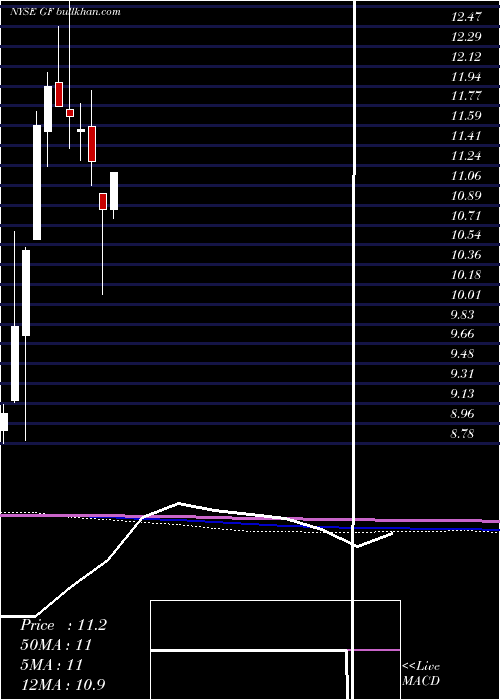Image resolution: width=500 pixels, height=700 pixels.
Task: Select the tall white candle reaching 11.59
Action: (37, 182)
